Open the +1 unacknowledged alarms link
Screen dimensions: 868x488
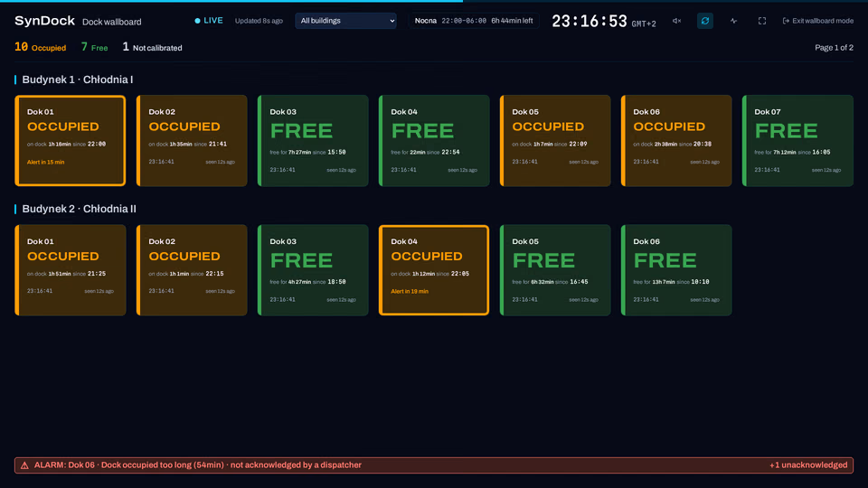[808, 465]
